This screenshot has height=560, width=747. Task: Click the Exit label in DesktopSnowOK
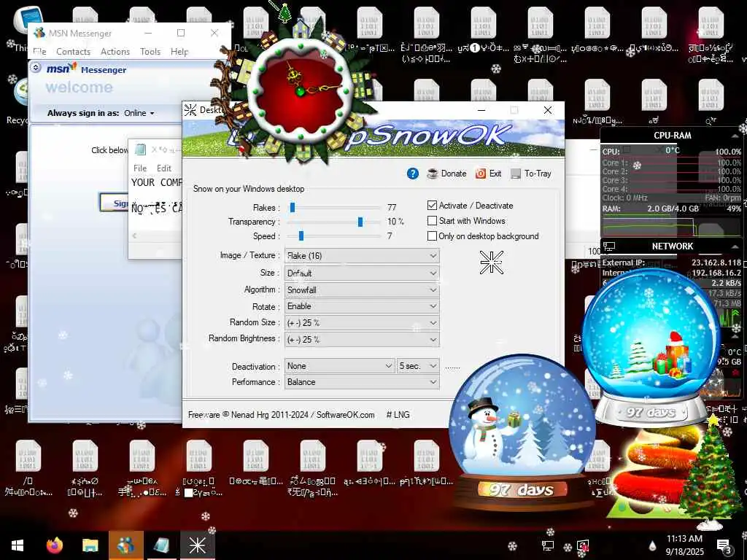pos(495,174)
